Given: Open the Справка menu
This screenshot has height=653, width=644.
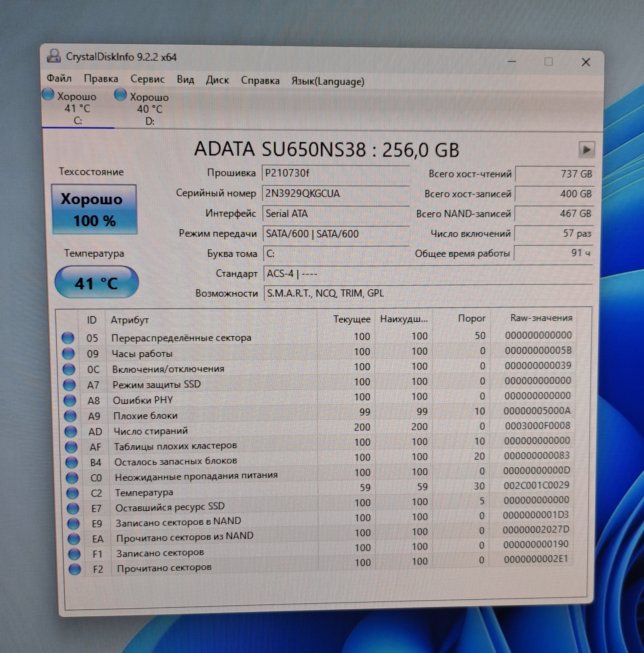Looking at the screenshot, I should (260, 81).
